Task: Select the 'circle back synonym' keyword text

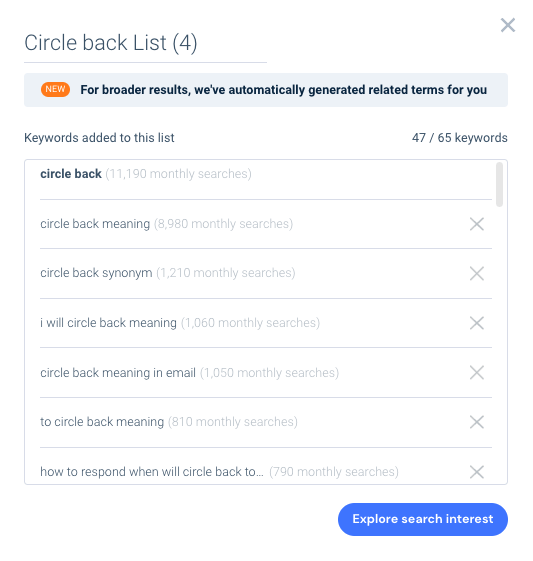Action: click(x=96, y=273)
